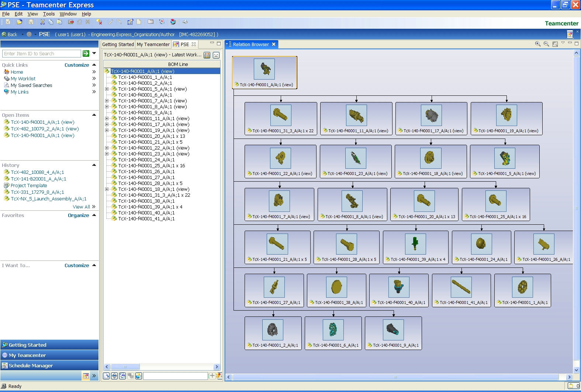Click Organize favorites link
The image size is (581, 392).
click(x=78, y=215)
